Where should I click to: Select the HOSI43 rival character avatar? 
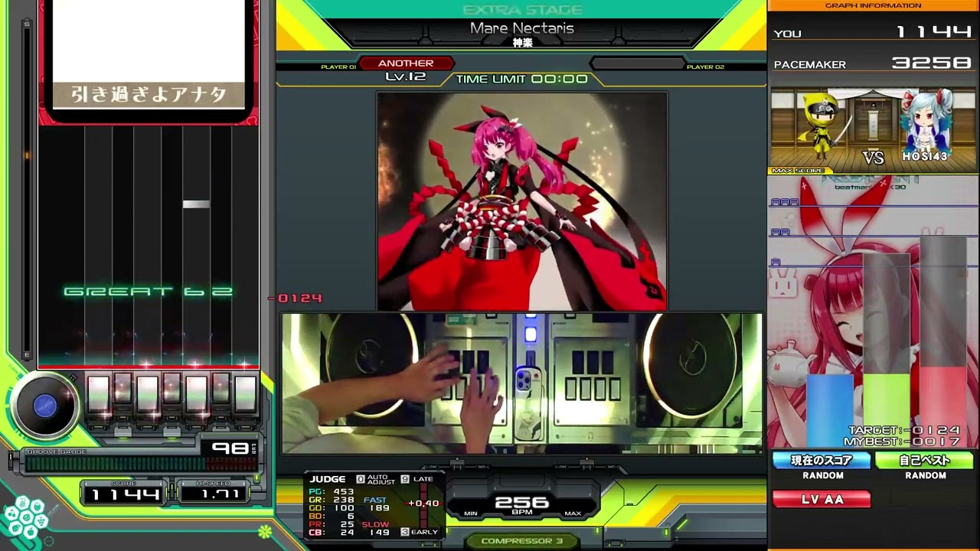pyautogui.click(x=926, y=120)
